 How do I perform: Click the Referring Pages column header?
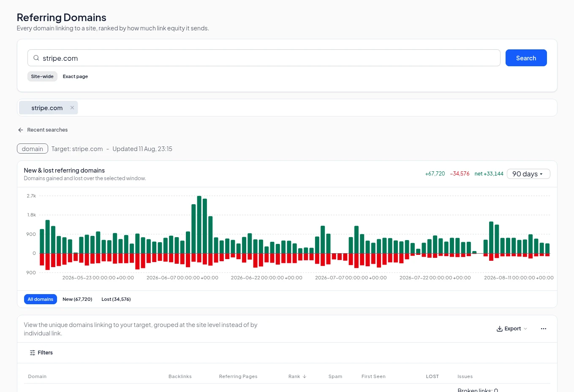pyautogui.click(x=238, y=376)
